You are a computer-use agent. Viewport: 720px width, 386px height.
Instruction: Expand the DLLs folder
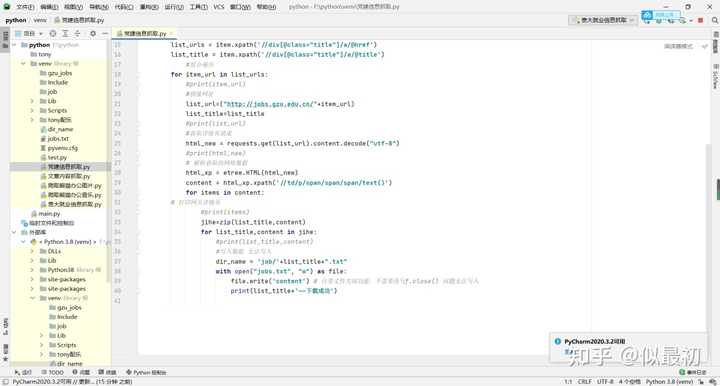point(32,251)
